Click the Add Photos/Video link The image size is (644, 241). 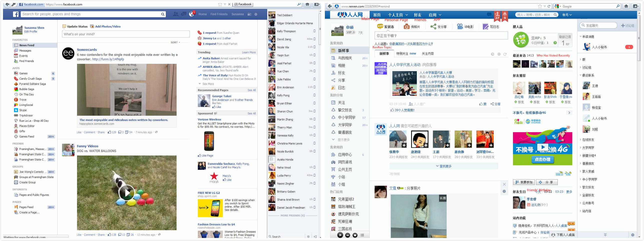click(x=108, y=26)
